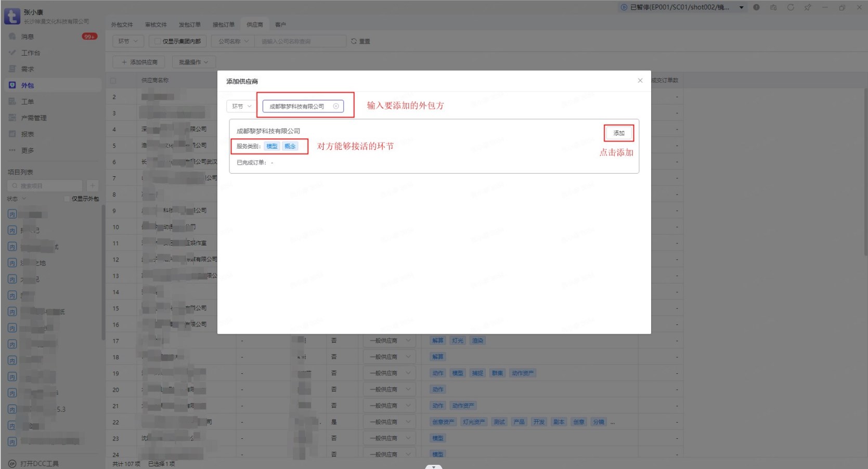The image size is (868, 469).
Task: Toggle the 仅显示外包 checkbox in project list
Action: [67, 199]
